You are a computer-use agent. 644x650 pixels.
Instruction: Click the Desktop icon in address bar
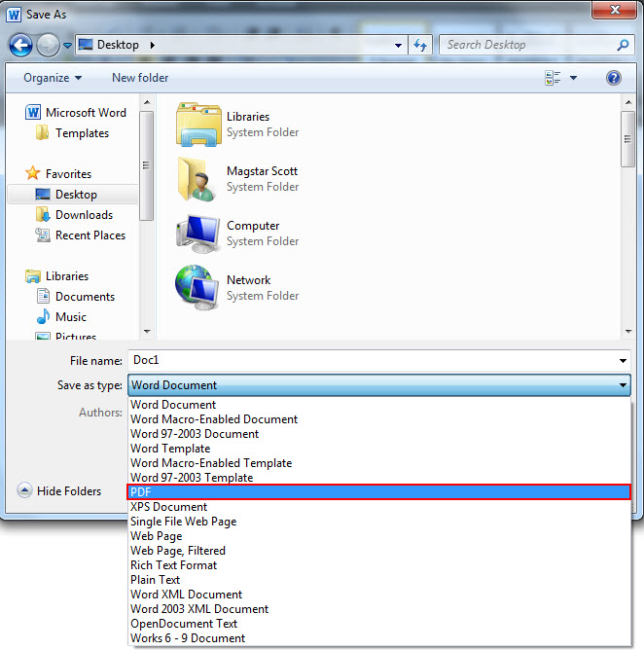click(x=86, y=45)
